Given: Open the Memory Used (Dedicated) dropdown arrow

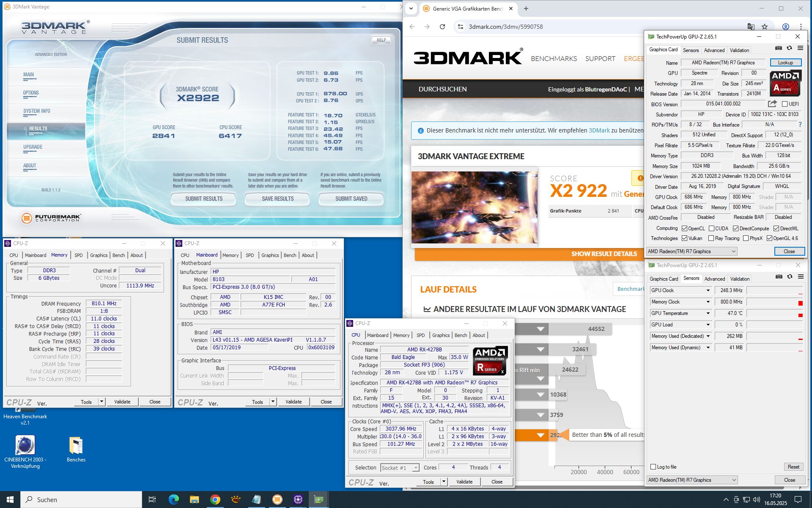Looking at the screenshot, I should coord(708,336).
